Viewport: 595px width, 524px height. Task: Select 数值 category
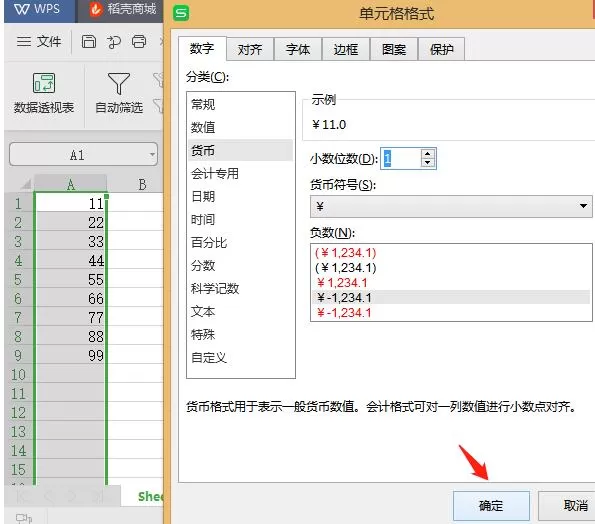[241, 127]
